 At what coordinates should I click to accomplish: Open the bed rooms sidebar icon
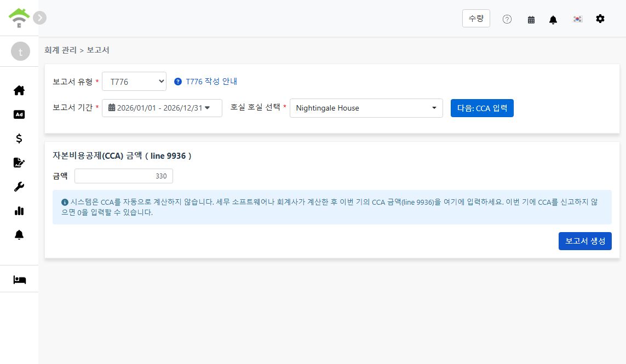pos(19,280)
